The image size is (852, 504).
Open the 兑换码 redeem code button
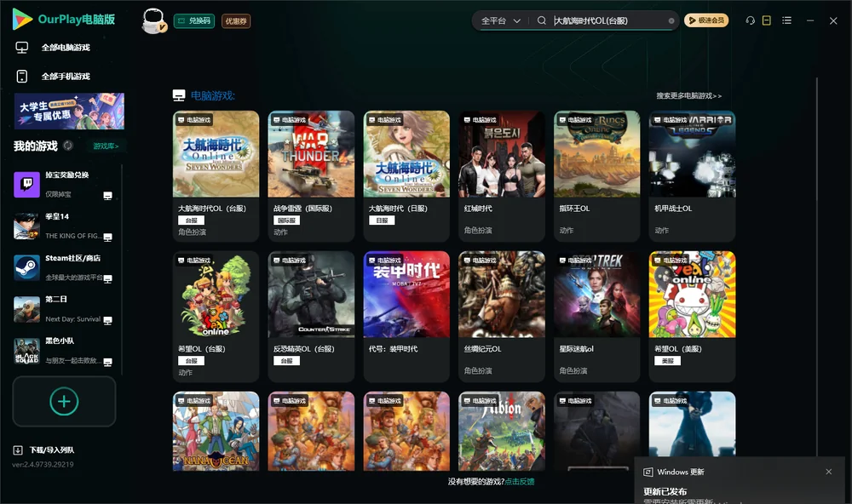(194, 21)
